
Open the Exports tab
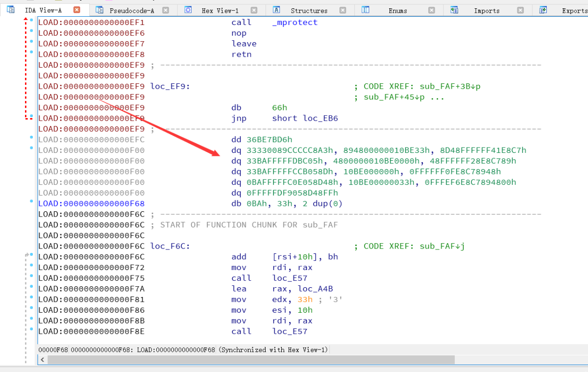(574, 10)
